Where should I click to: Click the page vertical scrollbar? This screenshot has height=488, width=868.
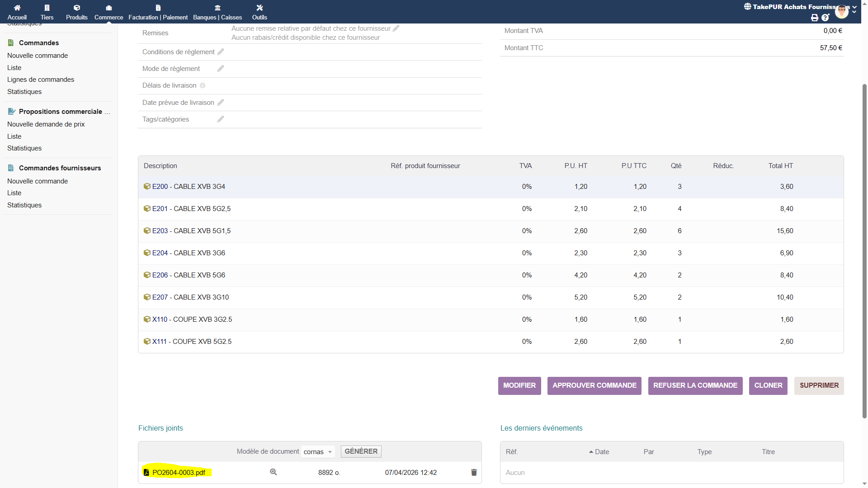864,249
